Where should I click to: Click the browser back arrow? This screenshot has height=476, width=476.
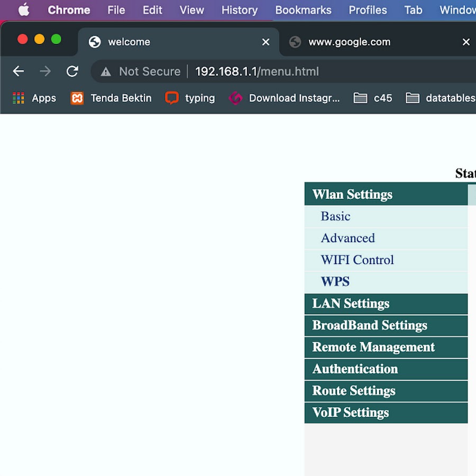[x=19, y=71]
